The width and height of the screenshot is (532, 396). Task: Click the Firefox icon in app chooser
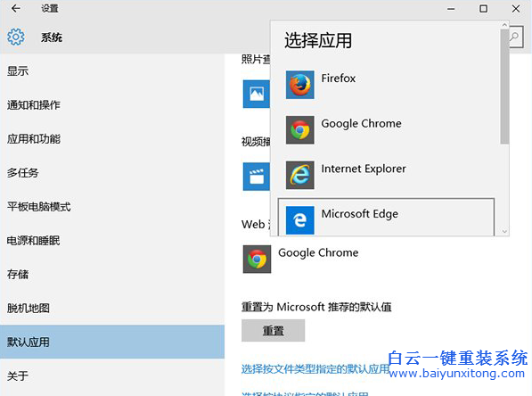click(x=300, y=85)
